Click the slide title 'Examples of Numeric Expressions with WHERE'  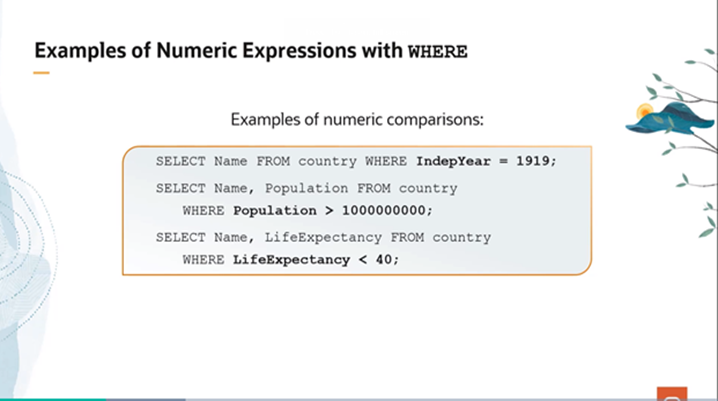251,51
